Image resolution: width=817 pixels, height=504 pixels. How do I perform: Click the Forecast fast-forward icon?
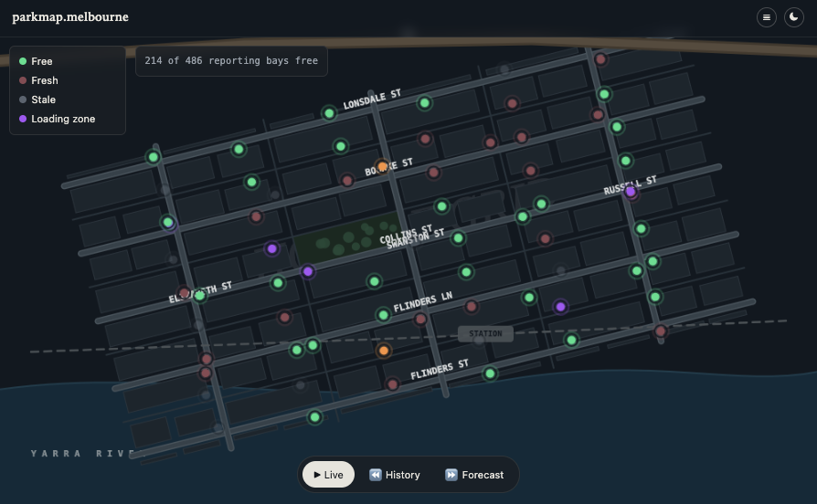451,474
